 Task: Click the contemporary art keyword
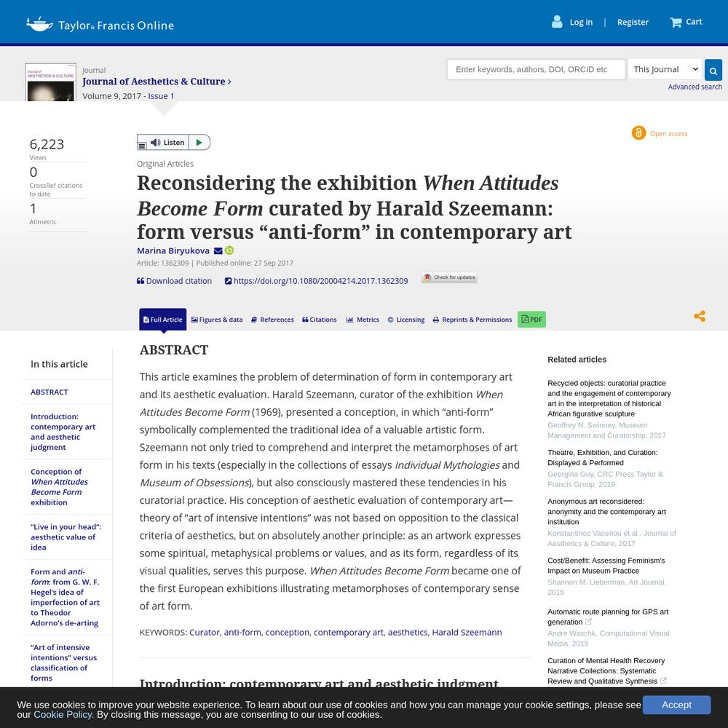click(x=349, y=633)
